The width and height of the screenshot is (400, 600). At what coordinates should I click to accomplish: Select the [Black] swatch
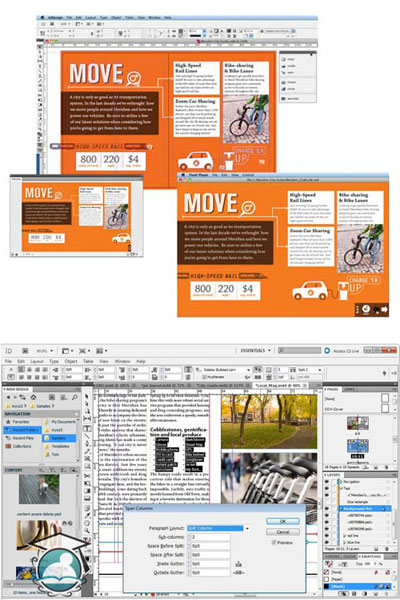point(356,587)
